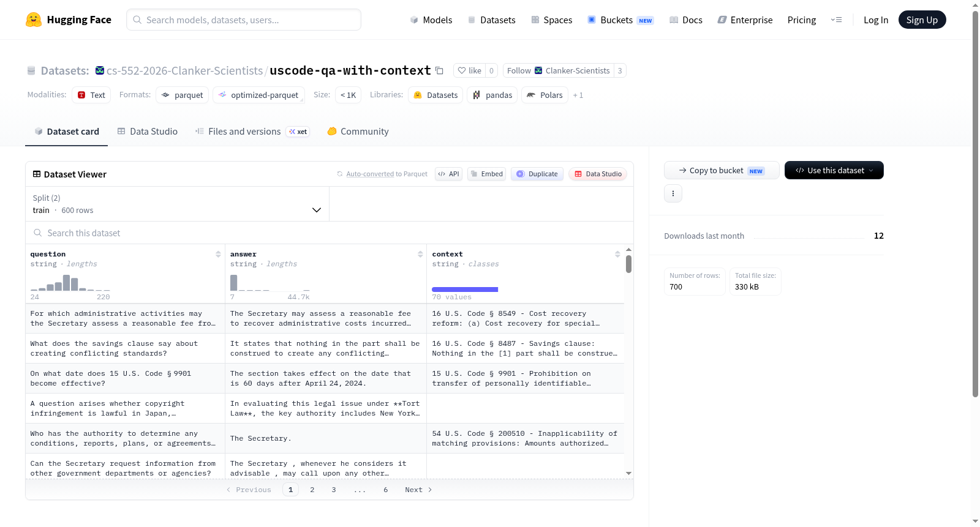Go to page 3 of the rows
Screen dimensions: 980x527
[334, 490]
